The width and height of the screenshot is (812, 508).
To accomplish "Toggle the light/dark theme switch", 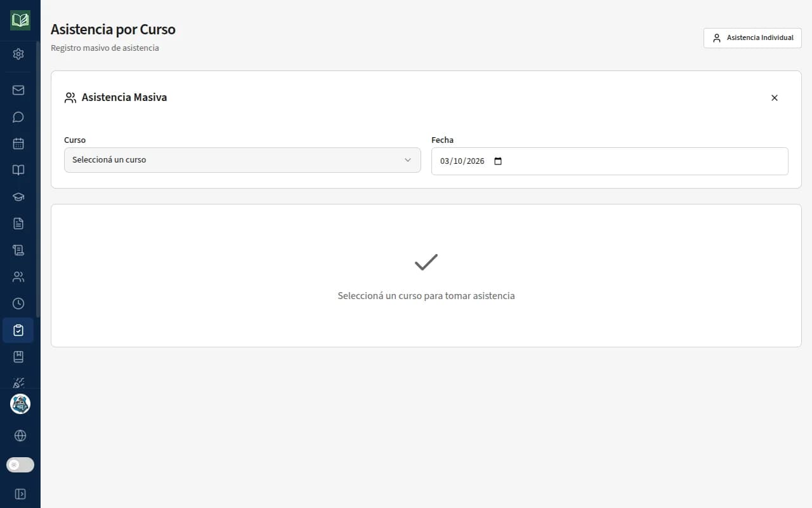I will tap(20, 465).
